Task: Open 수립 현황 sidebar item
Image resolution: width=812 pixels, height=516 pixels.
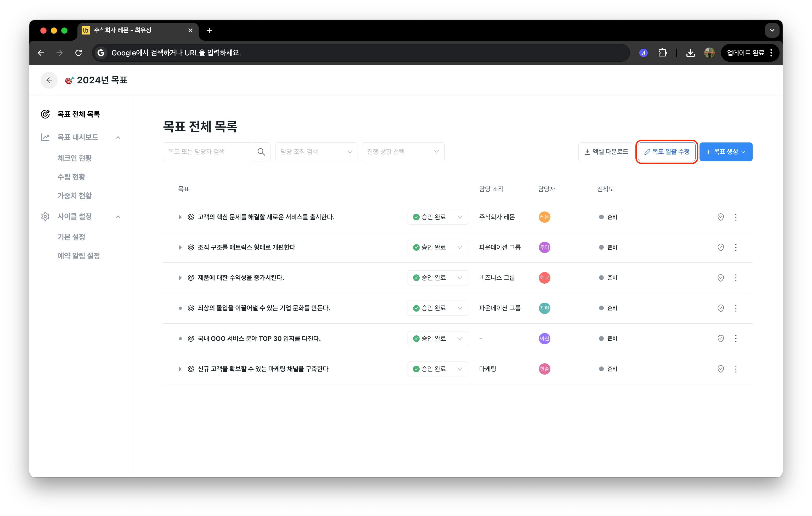Action: [x=71, y=177]
